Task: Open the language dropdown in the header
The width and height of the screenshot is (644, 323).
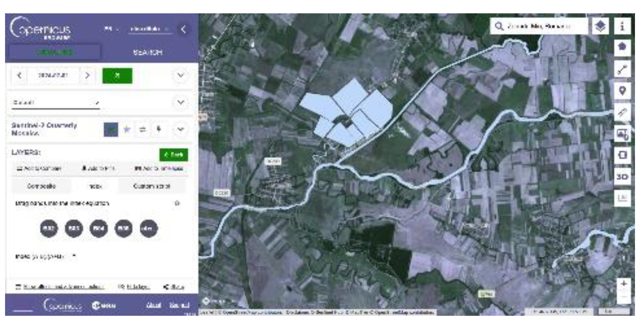Action: (110, 29)
